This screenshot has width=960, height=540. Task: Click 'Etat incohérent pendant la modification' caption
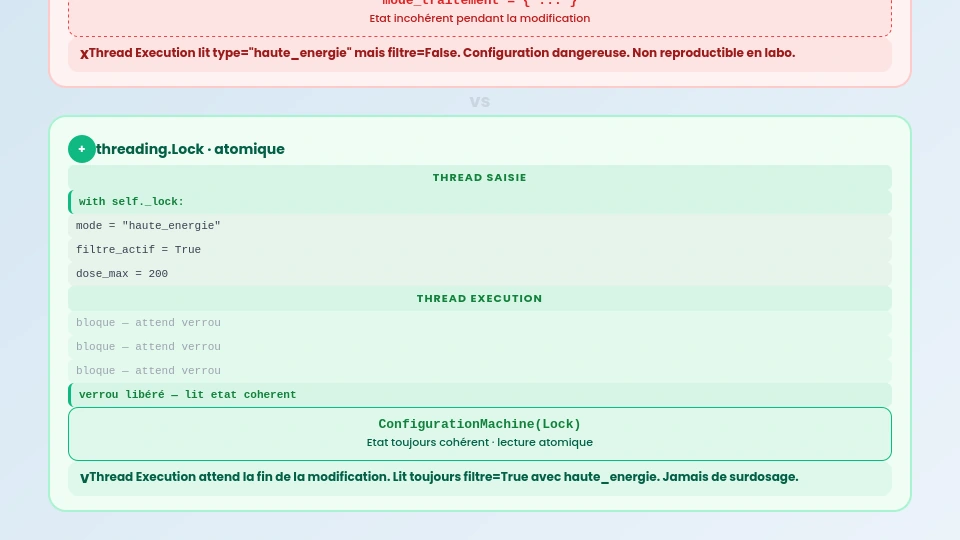click(479, 18)
